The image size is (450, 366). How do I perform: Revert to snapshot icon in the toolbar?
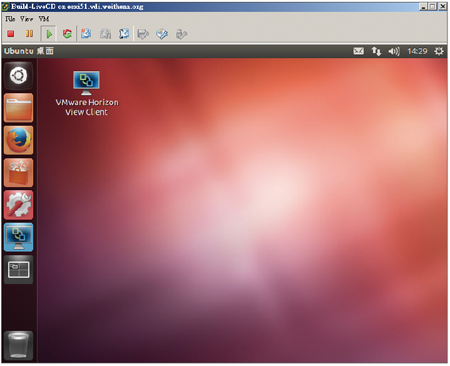tap(105, 34)
